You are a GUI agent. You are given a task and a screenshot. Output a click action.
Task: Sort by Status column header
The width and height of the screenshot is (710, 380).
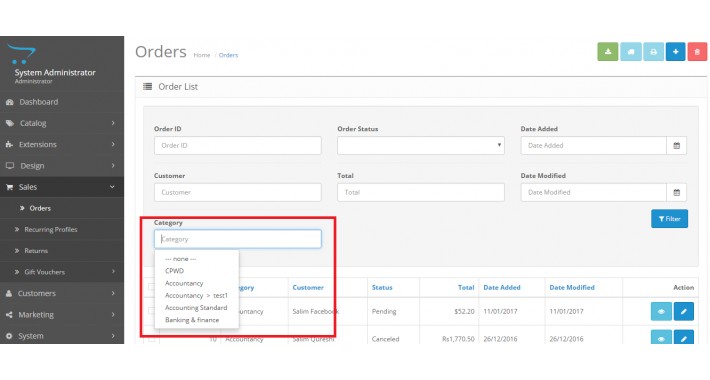pyautogui.click(x=382, y=288)
